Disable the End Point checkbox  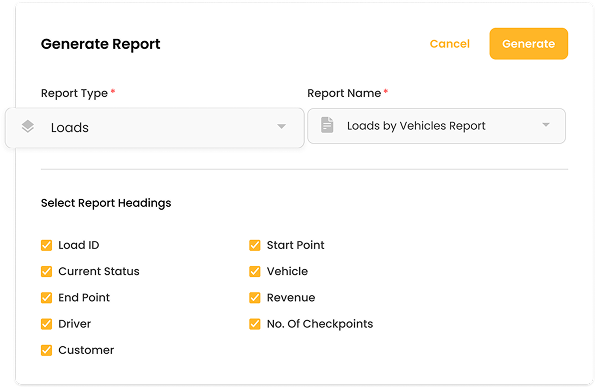coord(46,298)
